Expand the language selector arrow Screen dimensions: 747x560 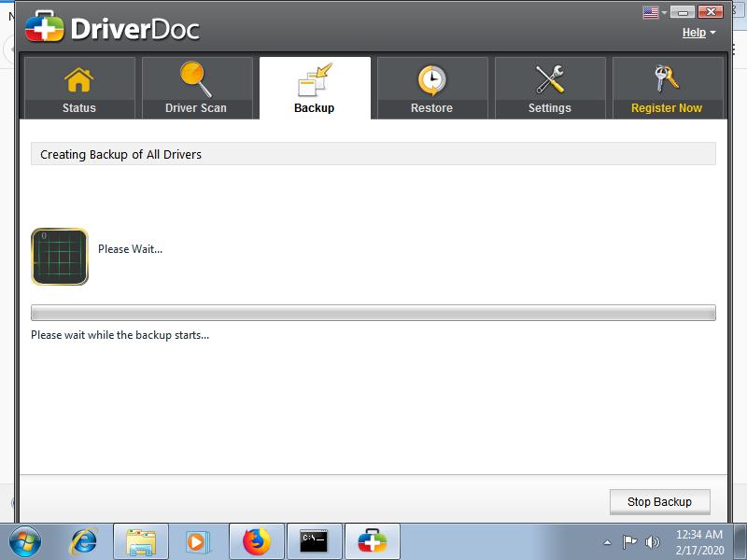point(664,13)
